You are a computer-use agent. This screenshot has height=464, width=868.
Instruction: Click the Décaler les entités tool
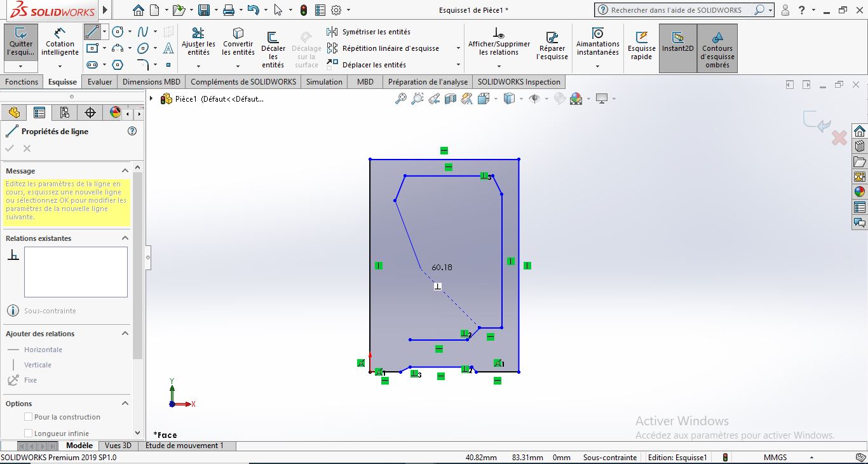coord(273,50)
